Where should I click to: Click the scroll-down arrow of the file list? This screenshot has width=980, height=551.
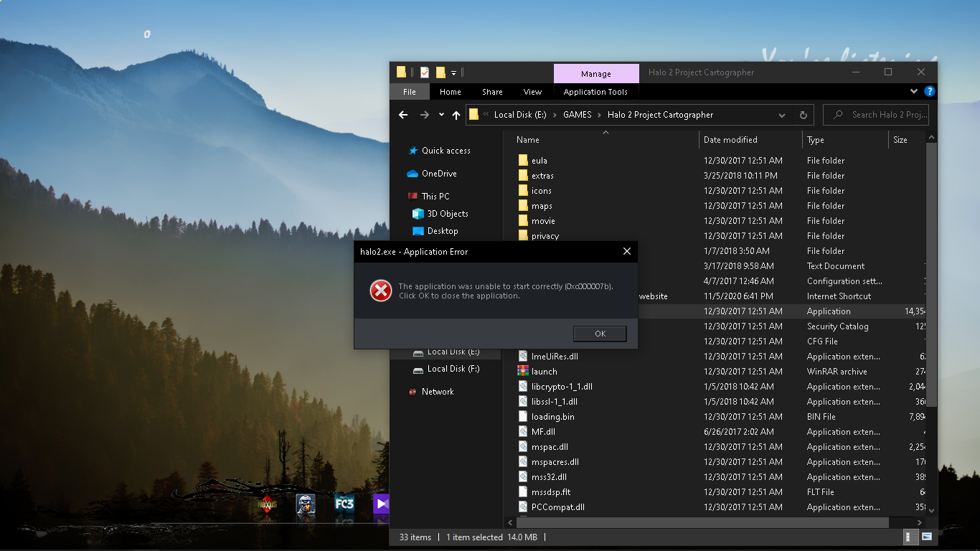coord(932,509)
